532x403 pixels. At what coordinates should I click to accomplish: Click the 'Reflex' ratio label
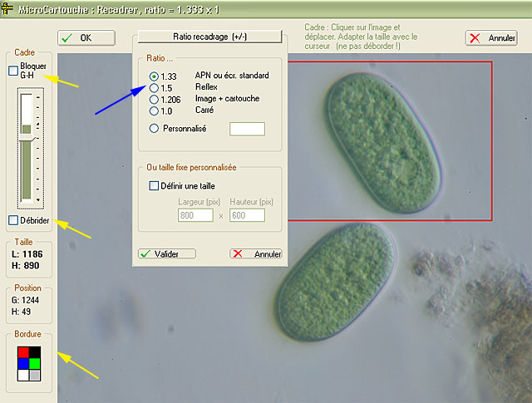tap(206, 87)
